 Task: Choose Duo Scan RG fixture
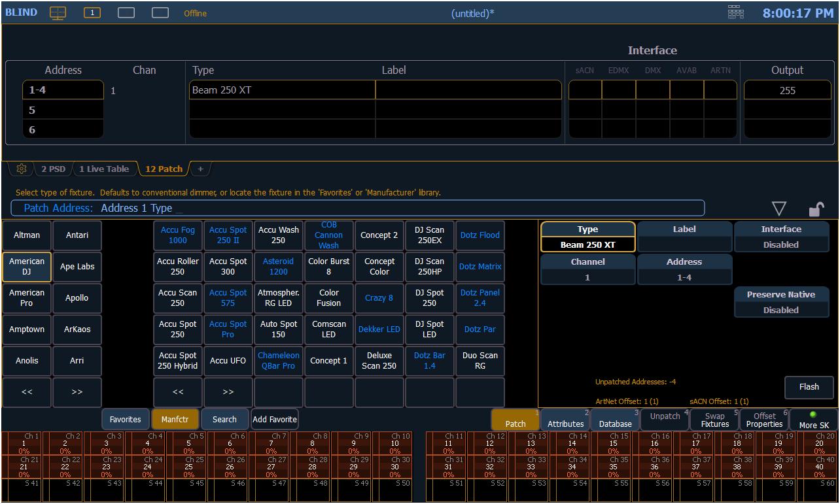tap(480, 361)
